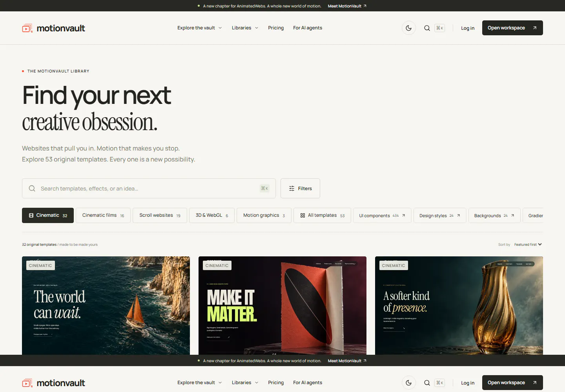Open For AI agents in the upper header
The image size is (565, 392).
[308, 28]
